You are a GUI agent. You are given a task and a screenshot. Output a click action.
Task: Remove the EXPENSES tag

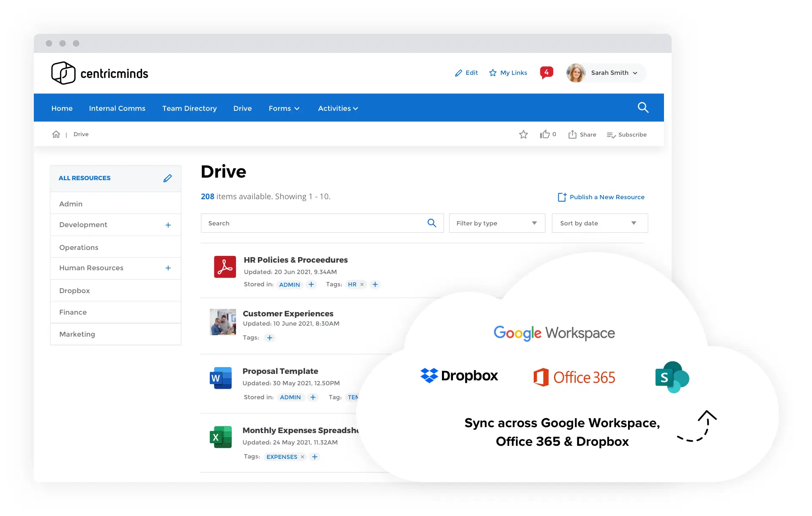tap(302, 457)
